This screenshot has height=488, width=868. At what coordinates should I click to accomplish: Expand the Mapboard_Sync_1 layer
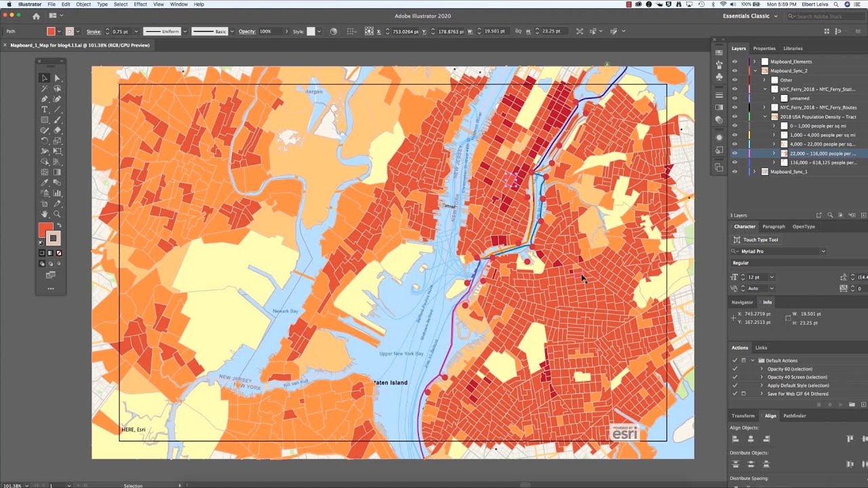(x=755, y=171)
